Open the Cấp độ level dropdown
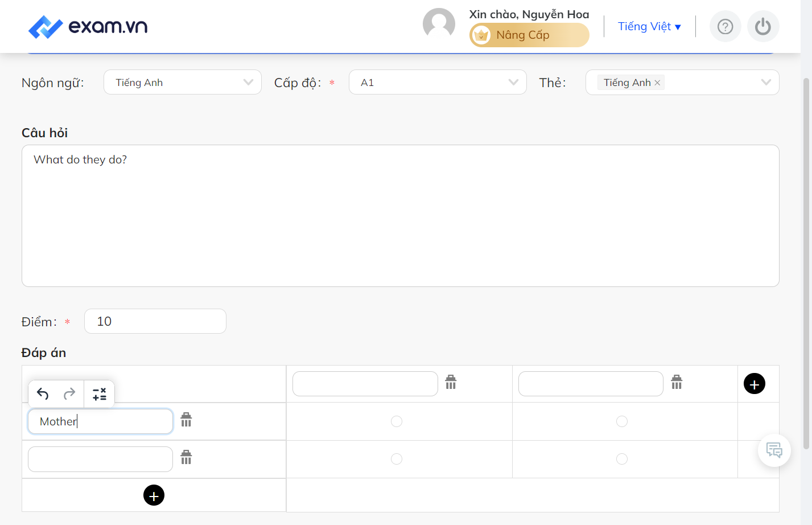812x525 pixels. click(x=438, y=82)
